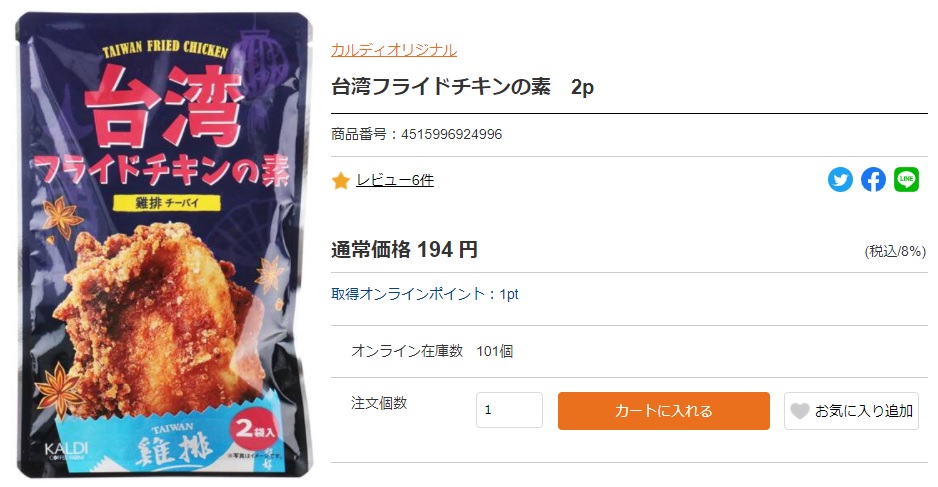This screenshot has width=938, height=487.
Task: Click the 商品番号 4515996924996 text
Action: coord(416,134)
